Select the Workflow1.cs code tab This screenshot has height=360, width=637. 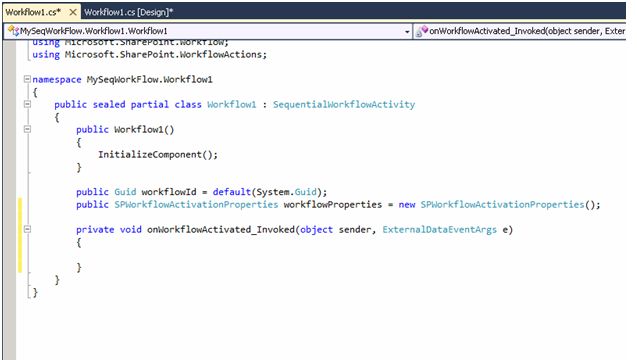click(x=33, y=12)
